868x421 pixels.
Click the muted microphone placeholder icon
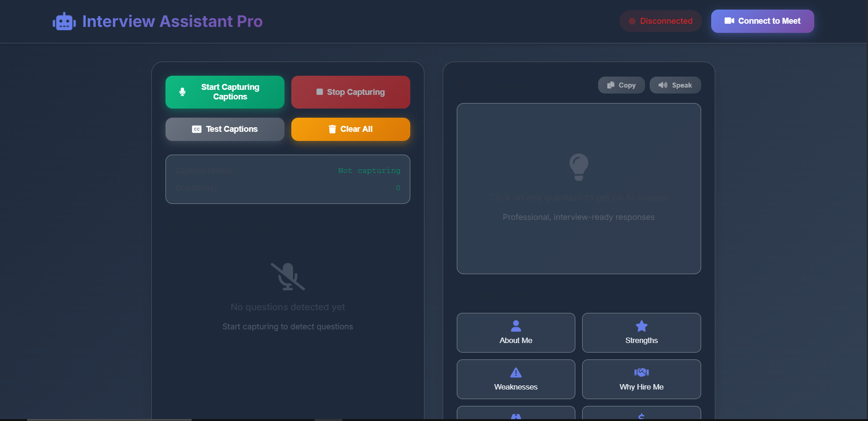click(x=288, y=276)
